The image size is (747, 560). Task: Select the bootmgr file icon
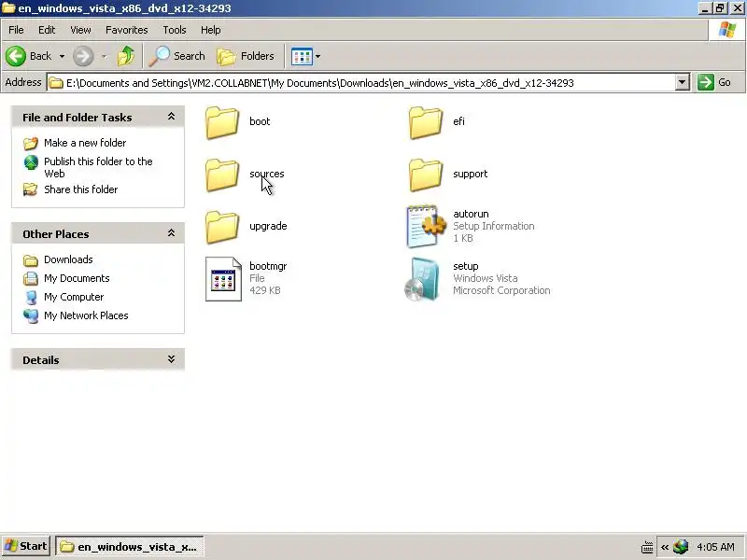pyautogui.click(x=223, y=279)
